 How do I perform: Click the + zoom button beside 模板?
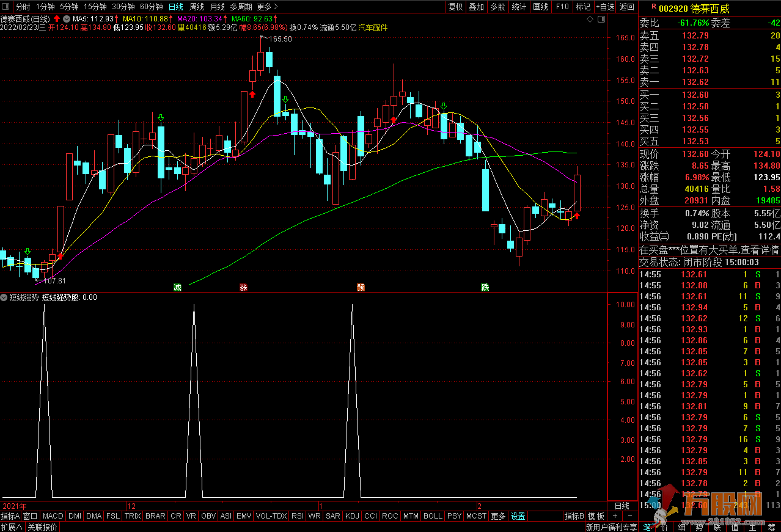615,516
